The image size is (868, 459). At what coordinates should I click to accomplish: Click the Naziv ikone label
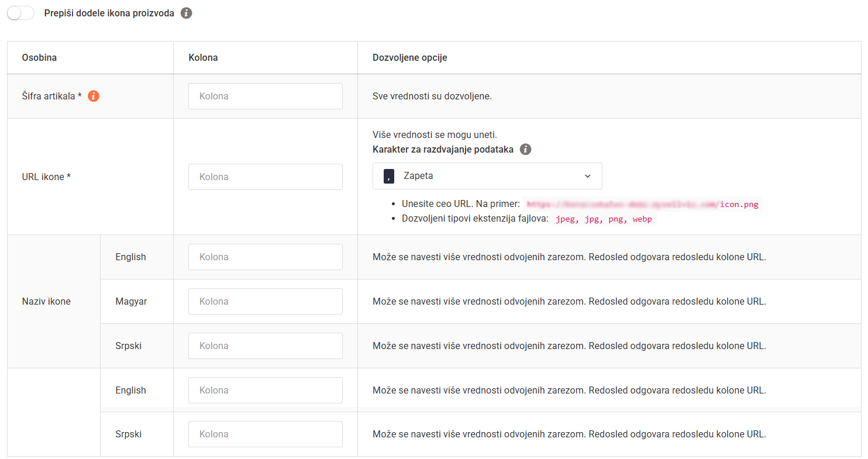[x=46, y=301]
